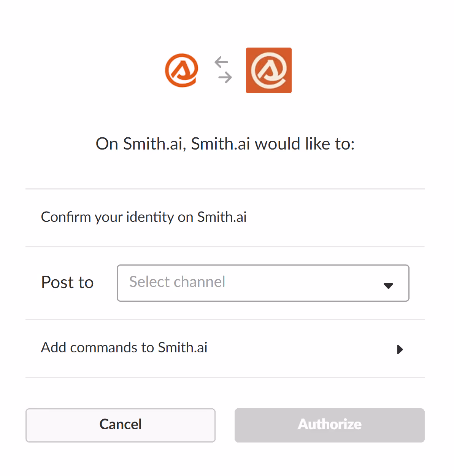
Task: Select the Smith.ai avatar on the left
Action: click(182, 70)
